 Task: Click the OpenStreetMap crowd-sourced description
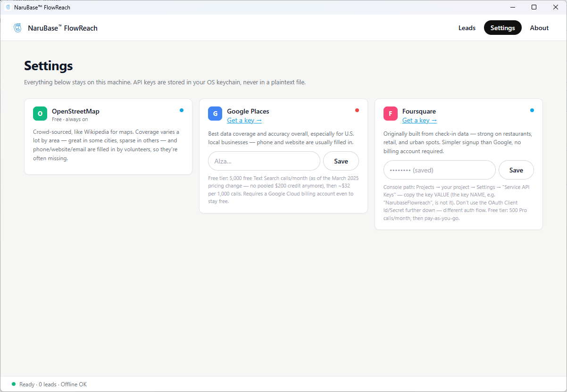point(106,145)
